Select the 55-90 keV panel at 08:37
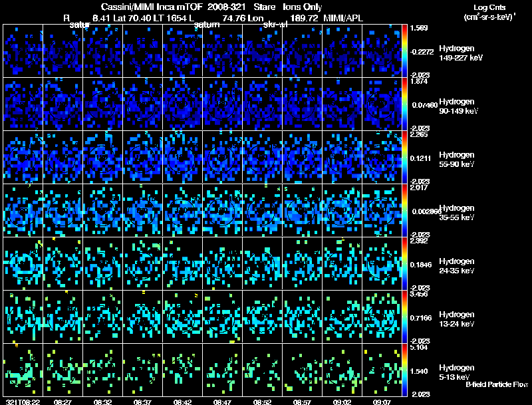 [x=142, y=158]
